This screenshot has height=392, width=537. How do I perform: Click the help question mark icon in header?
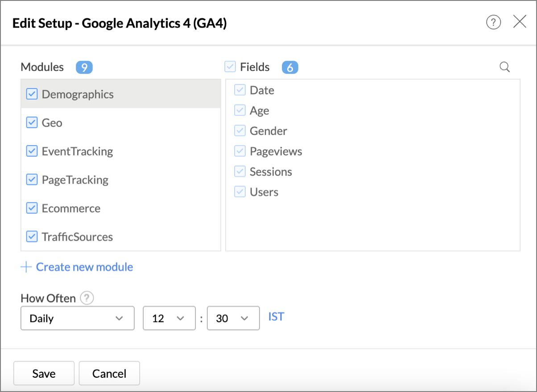pos(493,22)
